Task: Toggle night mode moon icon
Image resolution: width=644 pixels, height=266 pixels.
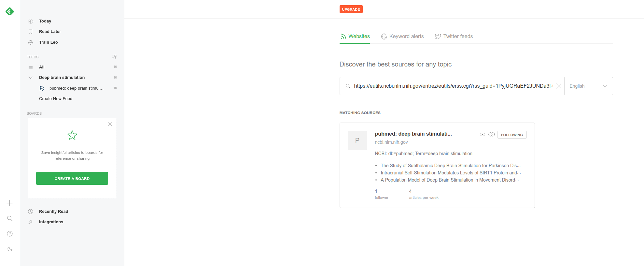Action: tap(10, 249)
